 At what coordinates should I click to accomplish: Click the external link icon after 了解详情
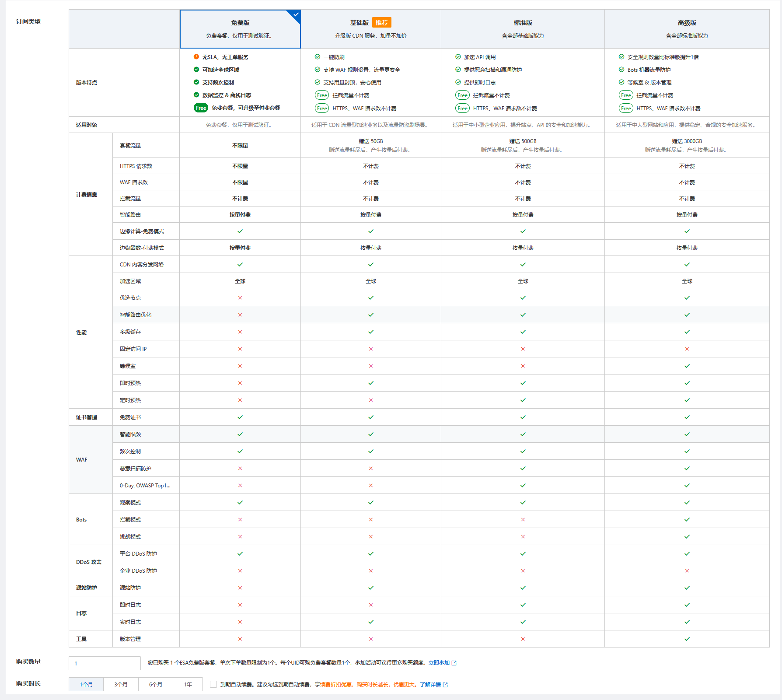pyautogui.click(x=445, y=685)
